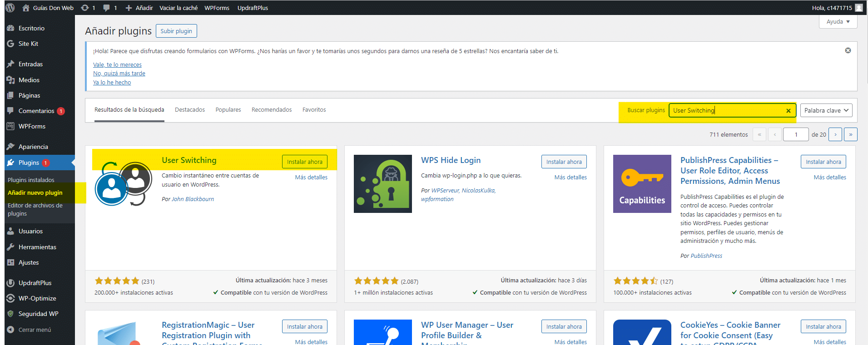Click the WPS Hide Login plugin icon

[382, 184]
